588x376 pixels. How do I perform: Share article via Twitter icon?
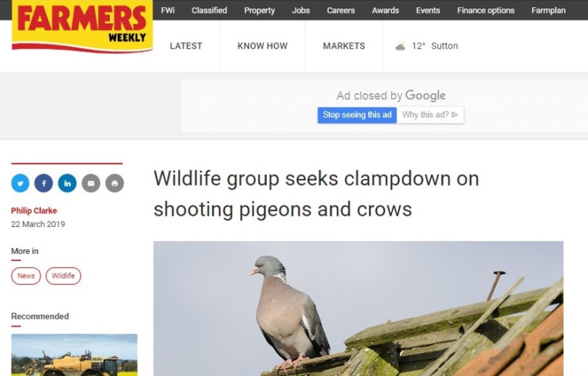click(x=20, y=183)
